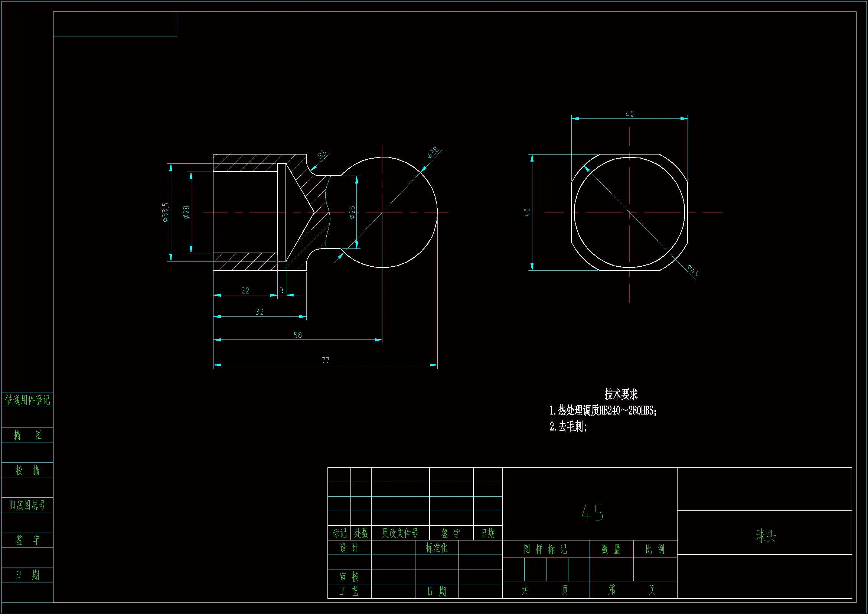Image resolution: width=868 pixels, height=614 pixels.
Task: Click the material 45 text in title block
Action: pos(592,513)
